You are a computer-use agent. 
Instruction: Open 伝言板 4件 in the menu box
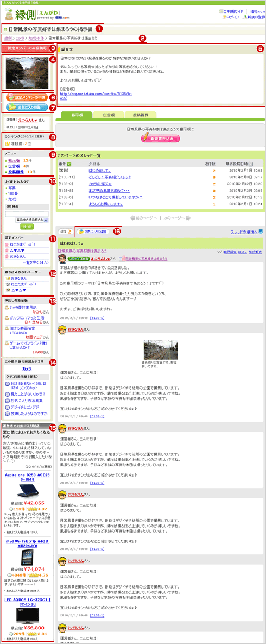pos(14,166)
